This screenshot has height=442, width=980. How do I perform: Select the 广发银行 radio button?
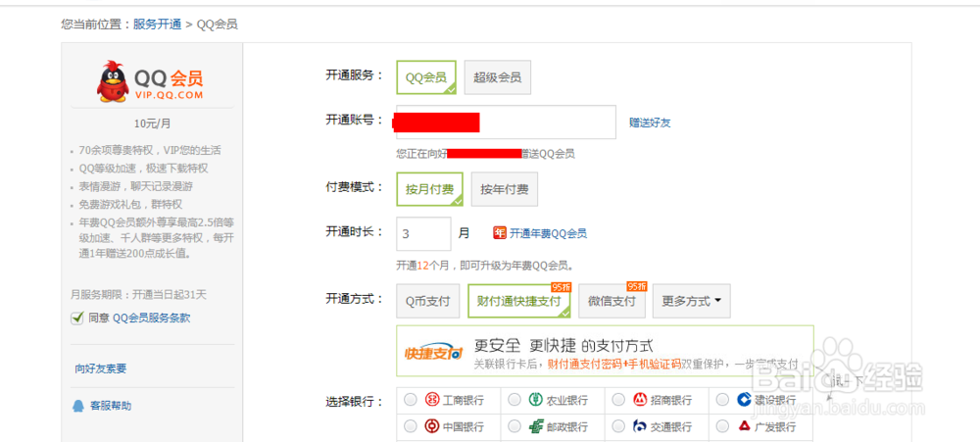722,426
